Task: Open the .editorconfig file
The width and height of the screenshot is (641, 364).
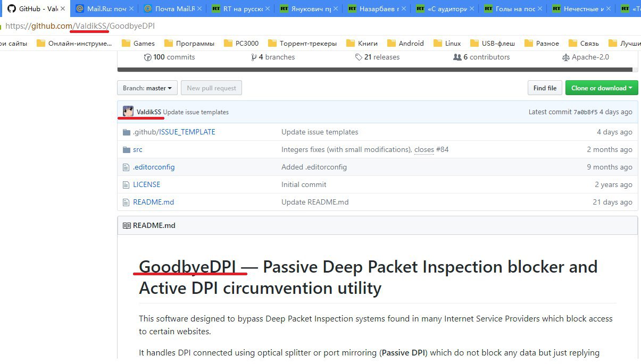Action: pyautogui.click(x=154, y=167)
